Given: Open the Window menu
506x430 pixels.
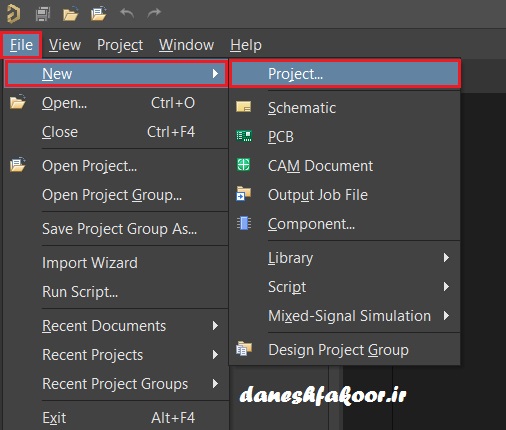Looking at the screenshot, I should (x=186, y=45).
